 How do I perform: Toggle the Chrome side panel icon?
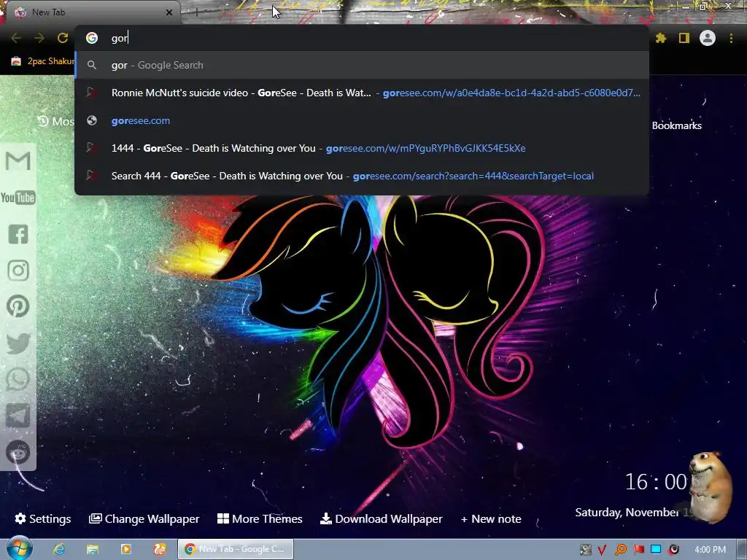684,38
